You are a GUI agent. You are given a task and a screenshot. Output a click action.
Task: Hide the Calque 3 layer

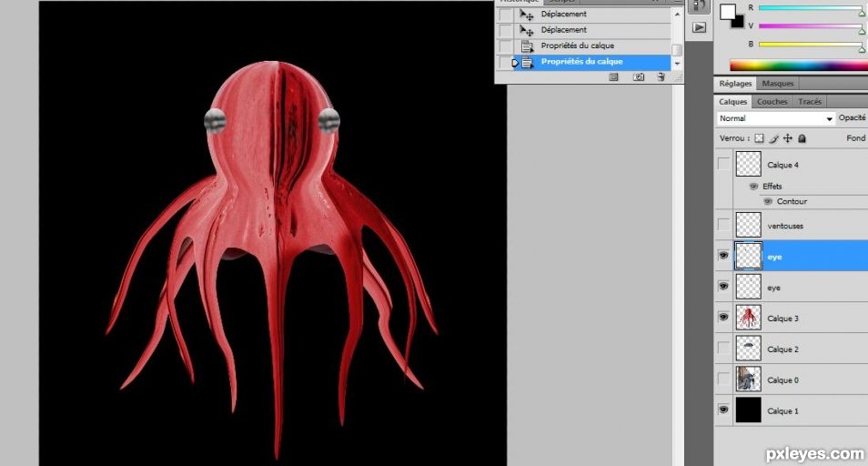coord(723,318)
